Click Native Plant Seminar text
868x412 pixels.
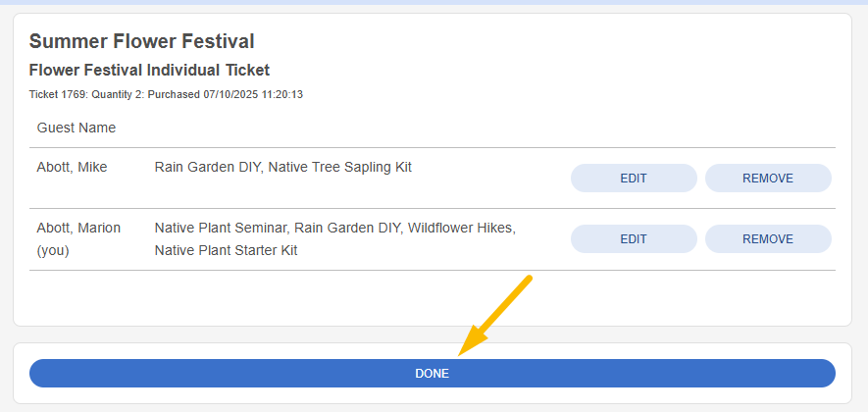coord(222,229)
